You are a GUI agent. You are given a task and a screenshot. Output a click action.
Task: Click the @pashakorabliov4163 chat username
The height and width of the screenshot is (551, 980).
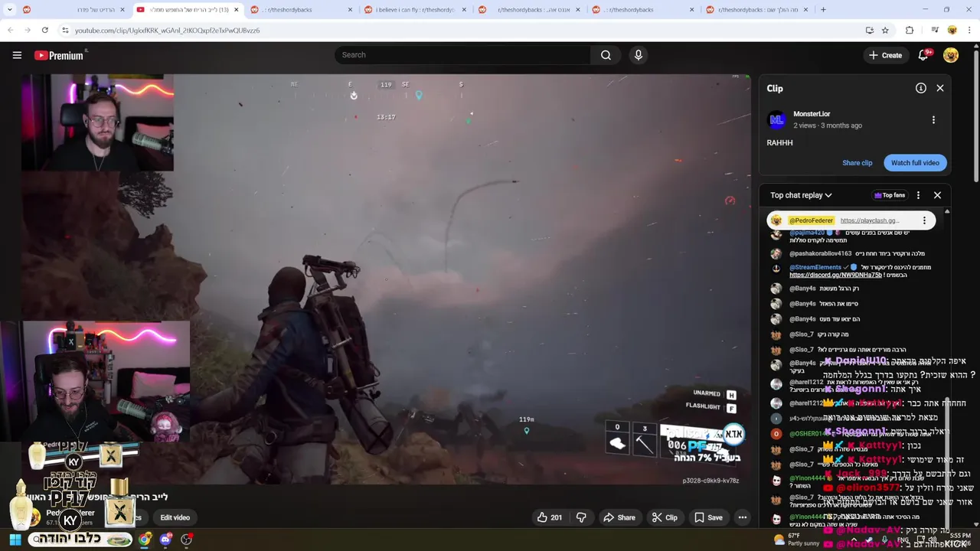click(820, 253)
